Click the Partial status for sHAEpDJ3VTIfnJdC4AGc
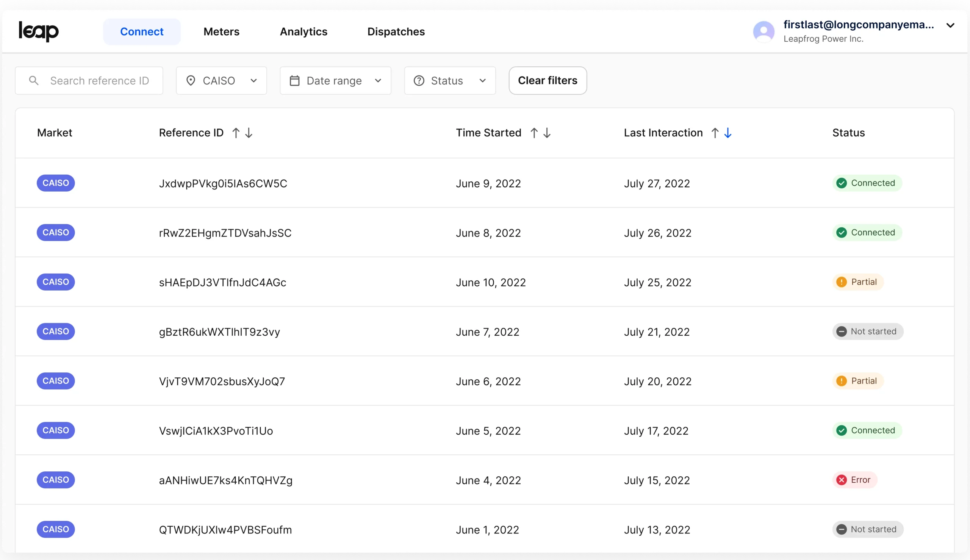Viewport: 970px width, 560px height. [858, 282]
